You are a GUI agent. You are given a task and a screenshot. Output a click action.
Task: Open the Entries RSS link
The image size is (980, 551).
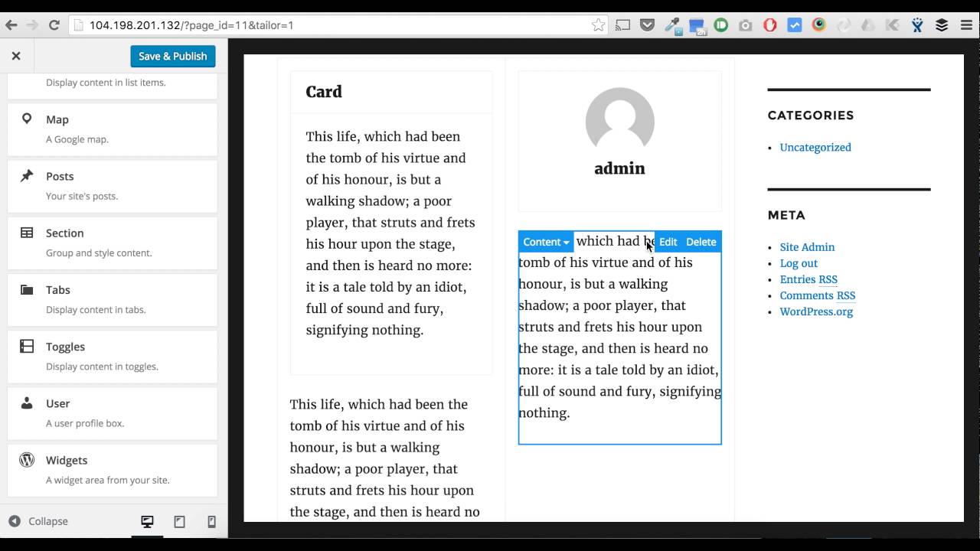808,279
